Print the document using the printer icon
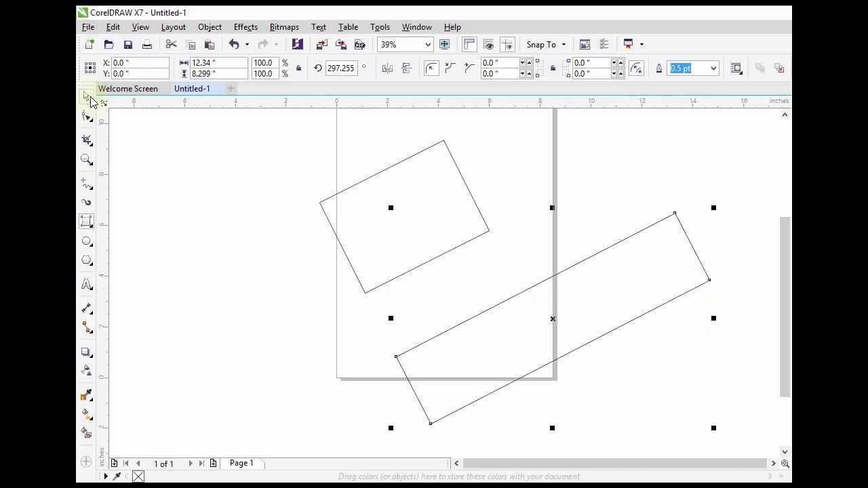 [x=146, y=45]
